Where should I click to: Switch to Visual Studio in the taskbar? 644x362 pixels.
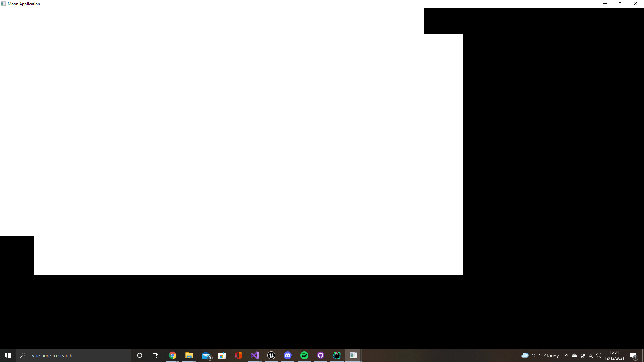pyautogui.click(x=255, y=355)
